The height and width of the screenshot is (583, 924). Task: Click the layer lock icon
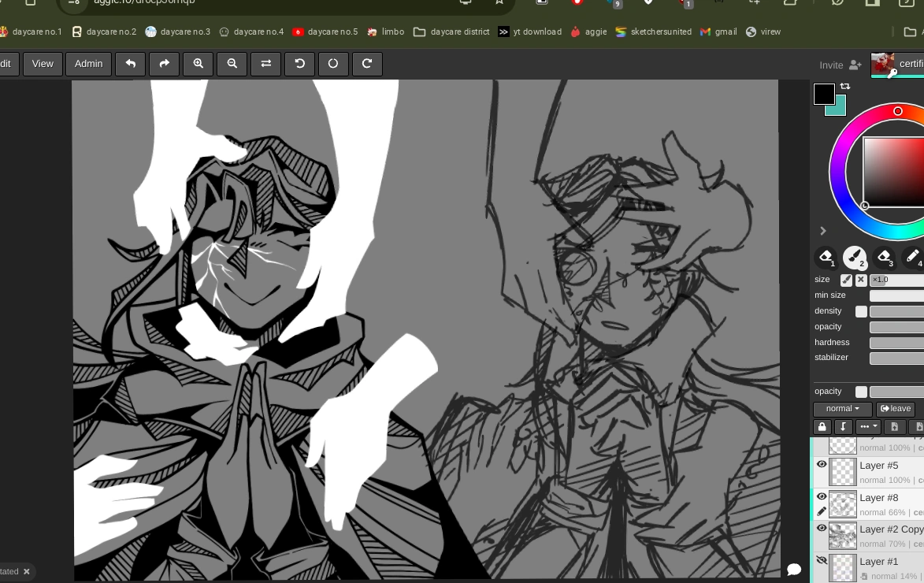(x=822, y=426)
